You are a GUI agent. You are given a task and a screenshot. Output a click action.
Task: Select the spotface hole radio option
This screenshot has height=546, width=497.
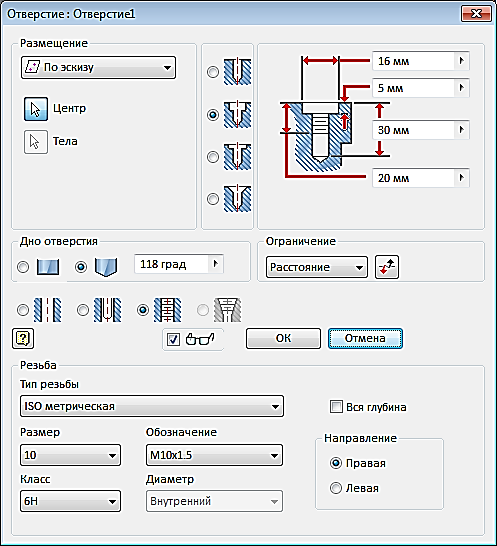[x=213, y=157]
